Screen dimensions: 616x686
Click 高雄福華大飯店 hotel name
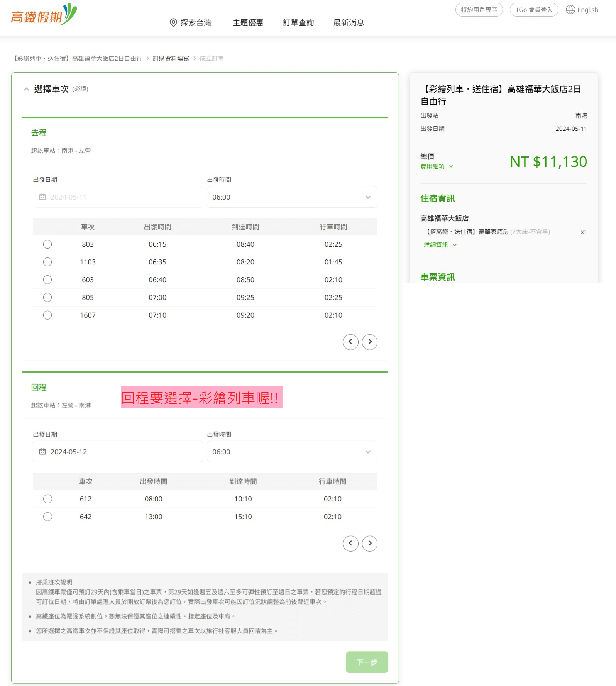tap(444, 218)
